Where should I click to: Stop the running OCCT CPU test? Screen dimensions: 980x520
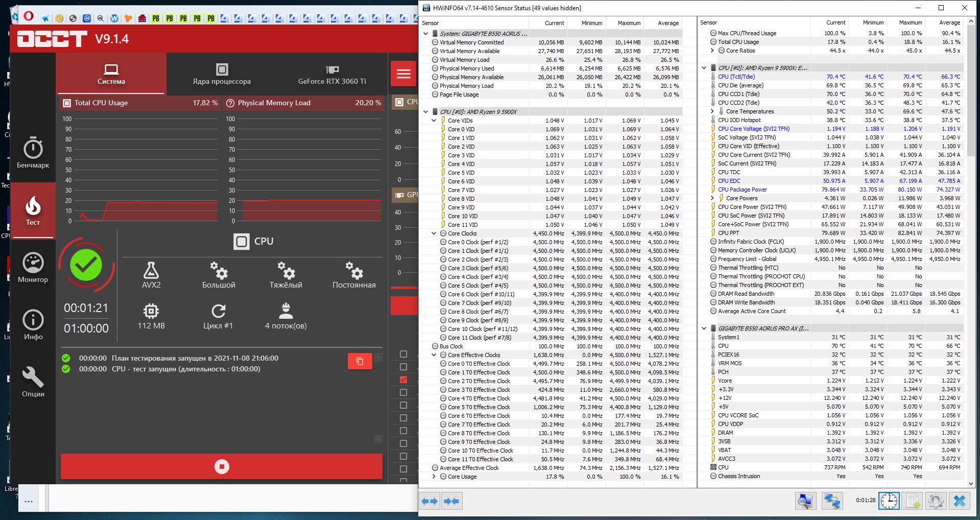(x=222, y=466)
